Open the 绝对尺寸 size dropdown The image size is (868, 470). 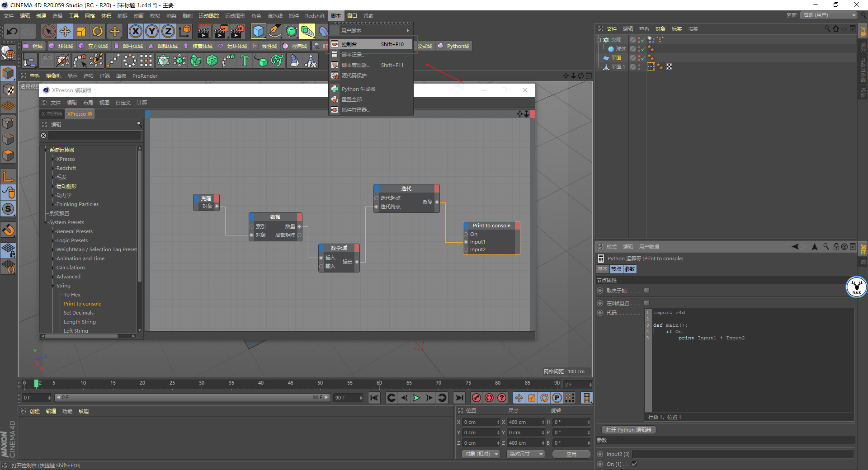[526, 454]
